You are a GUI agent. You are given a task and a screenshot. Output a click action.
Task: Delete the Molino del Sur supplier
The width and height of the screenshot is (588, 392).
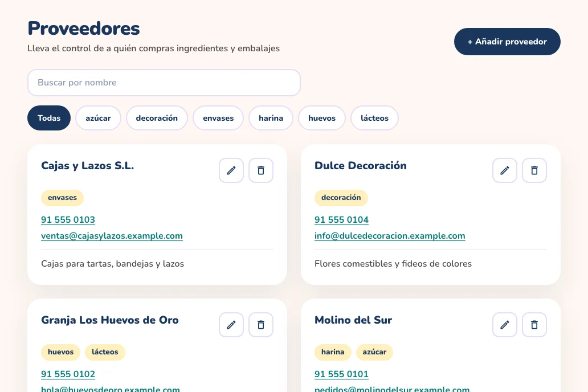(x=534, y=325)
